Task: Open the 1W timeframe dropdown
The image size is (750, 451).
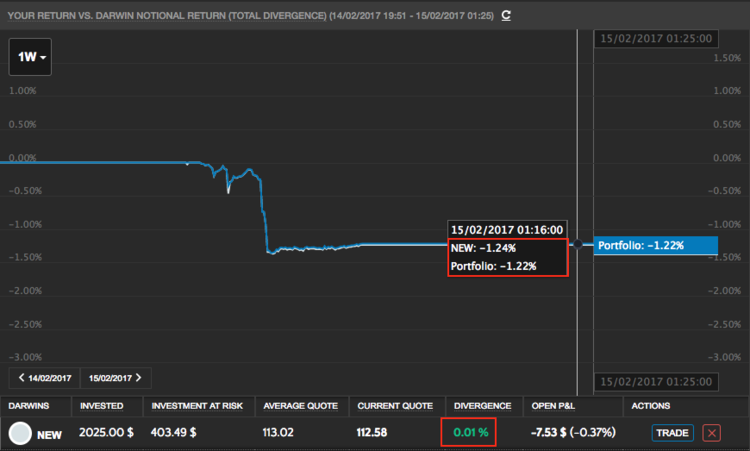Action: [33, 58]
